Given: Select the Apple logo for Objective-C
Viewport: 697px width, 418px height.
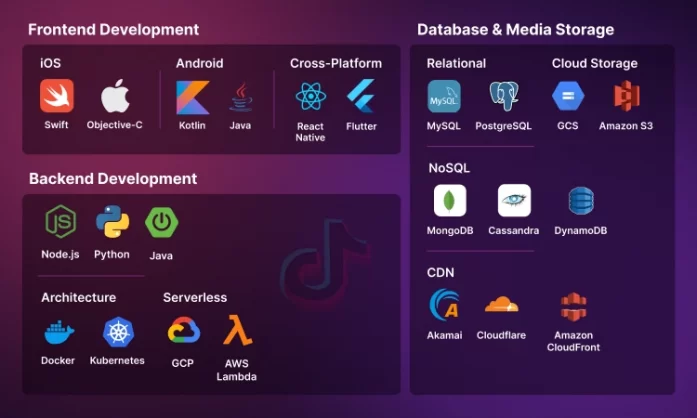Looking at the screenshot, I should (x=115, y=96).
